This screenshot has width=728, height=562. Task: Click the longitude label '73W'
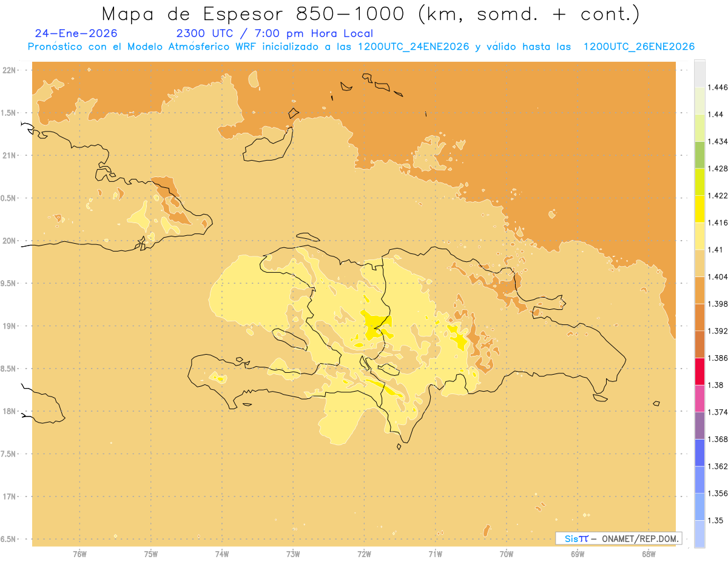(x=293, y=554)
